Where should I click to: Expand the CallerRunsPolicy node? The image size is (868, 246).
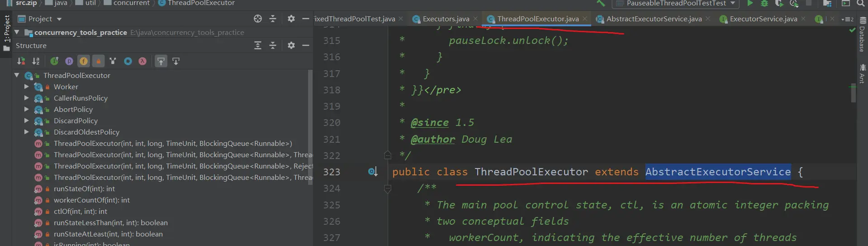click(26, 98)
